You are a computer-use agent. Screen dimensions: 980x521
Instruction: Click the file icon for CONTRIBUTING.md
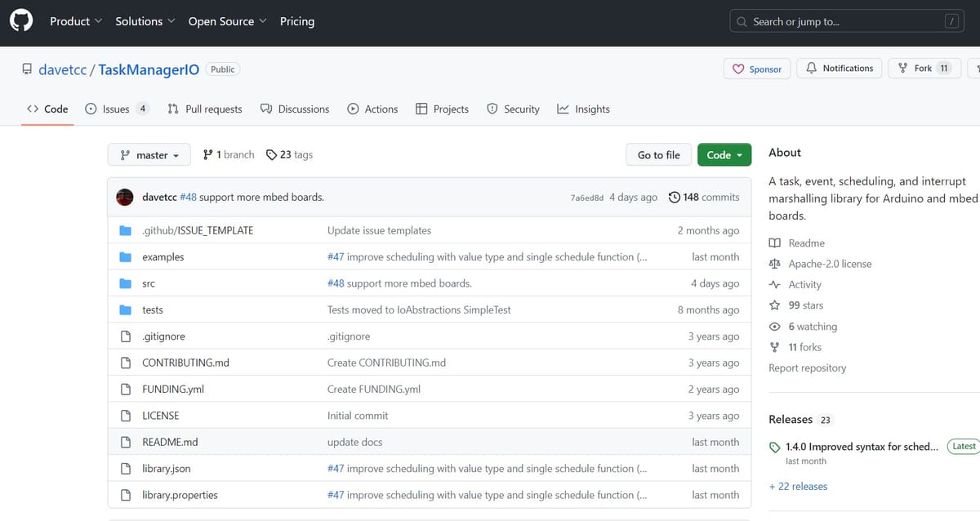pyautogui.click(x=126, y=363)
